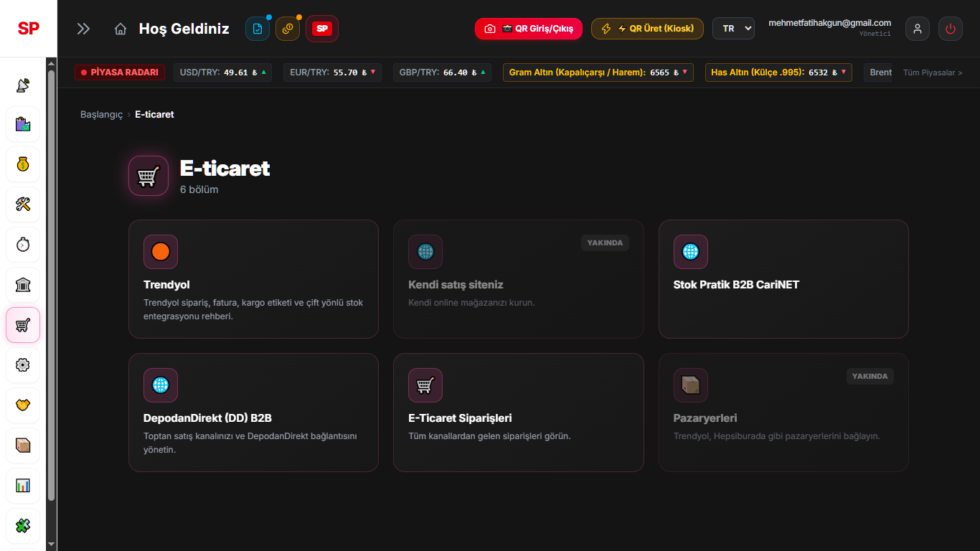Screen dimensions: 980x551
Task: Open the DepodanDirekt (DD) B2B card
Action: tap(253, 413)
